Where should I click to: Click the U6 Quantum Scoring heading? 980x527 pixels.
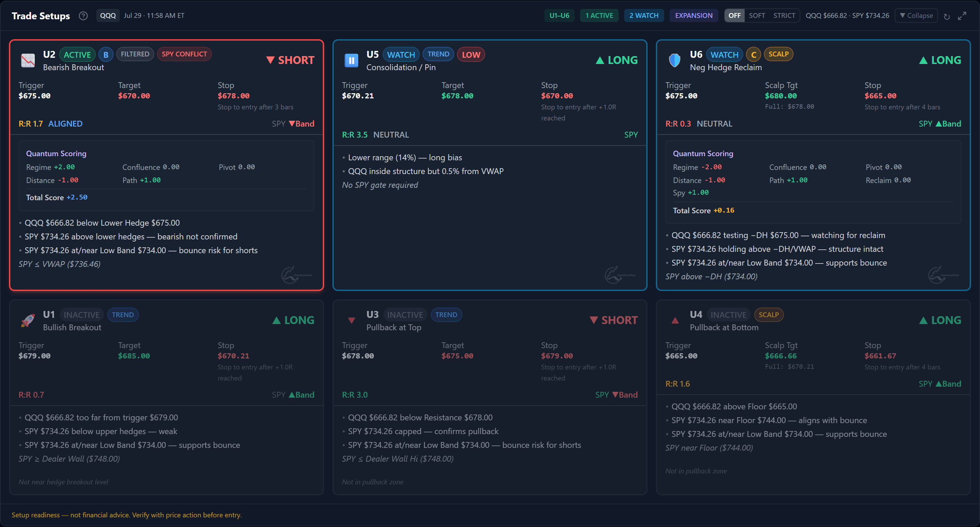(703, 154)
